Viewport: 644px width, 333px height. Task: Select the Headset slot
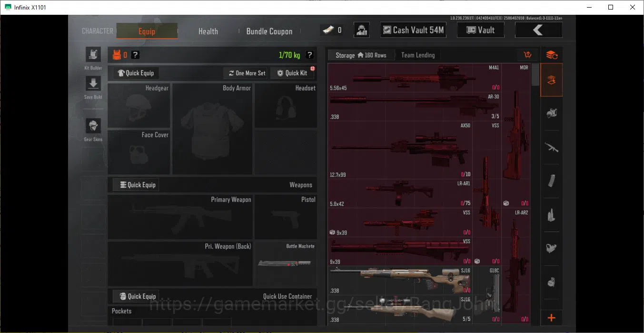(x=286, y=106)
